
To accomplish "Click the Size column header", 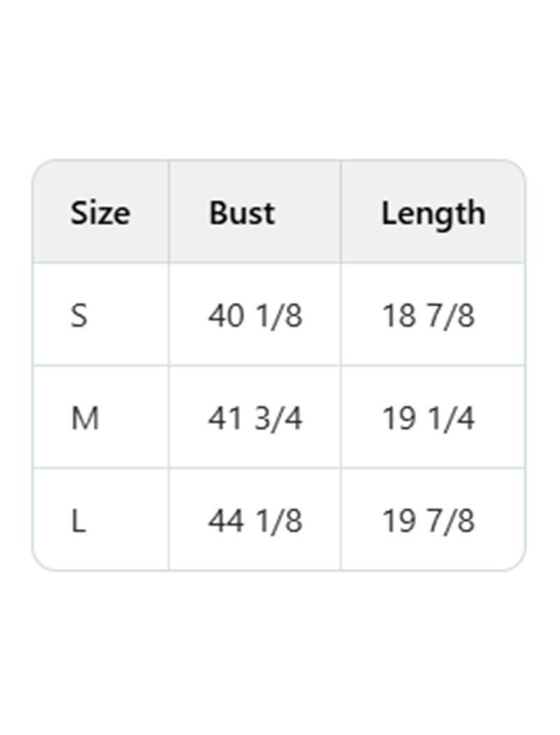I will click(x=99, y=213).
